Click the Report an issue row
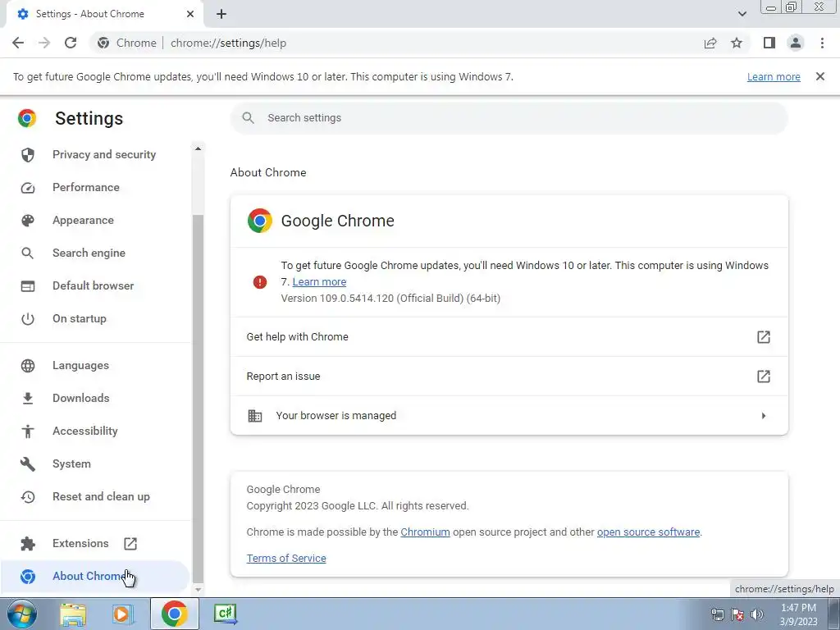 [x=509, y=376]
